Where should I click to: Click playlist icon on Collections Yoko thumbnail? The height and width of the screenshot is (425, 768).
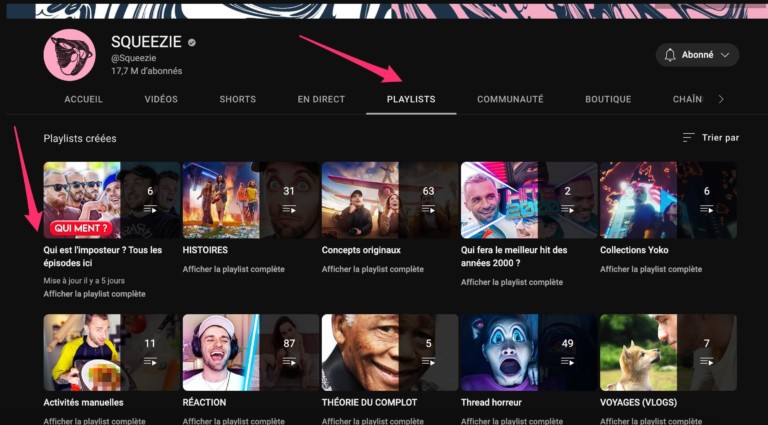click(x=706, y=209)
